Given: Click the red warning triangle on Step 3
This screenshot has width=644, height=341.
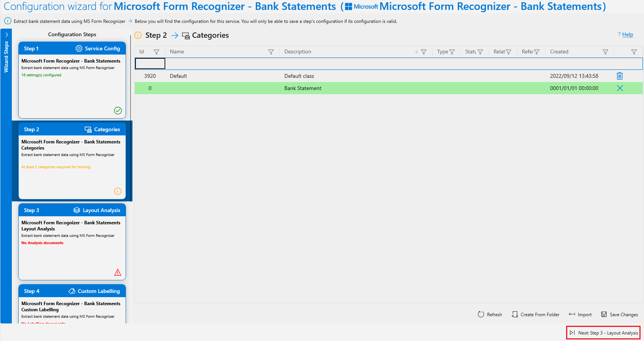Looking at the screenshot, I should 118,272.
